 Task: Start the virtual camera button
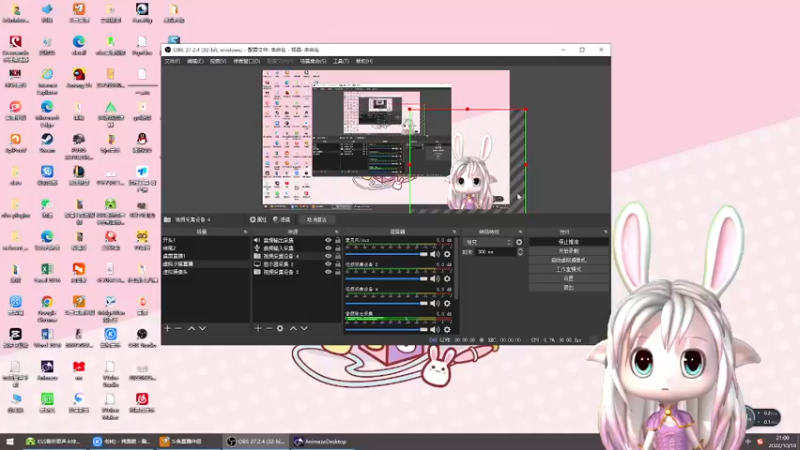pos(568,260)
